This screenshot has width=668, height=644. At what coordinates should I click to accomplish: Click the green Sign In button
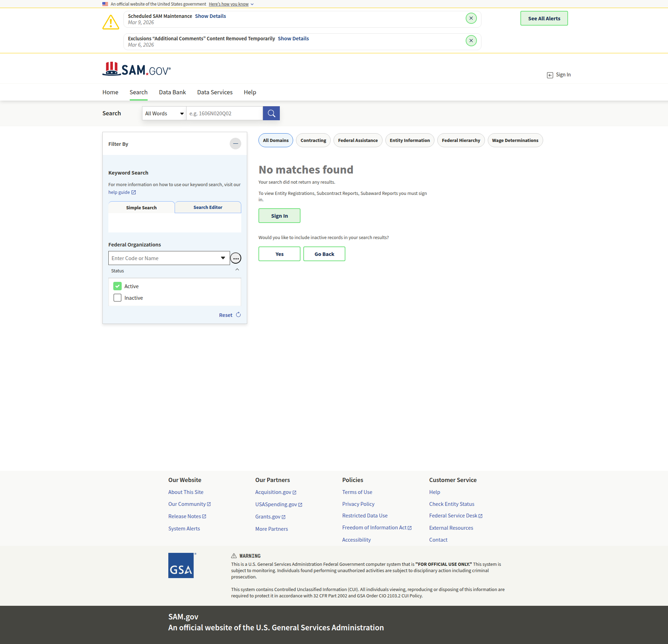[279, 216]
